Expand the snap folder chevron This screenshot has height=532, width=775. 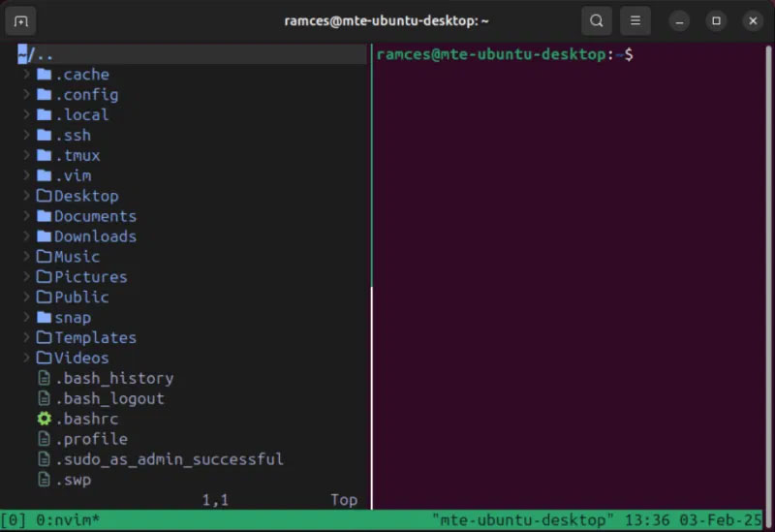tap(27, 317)
